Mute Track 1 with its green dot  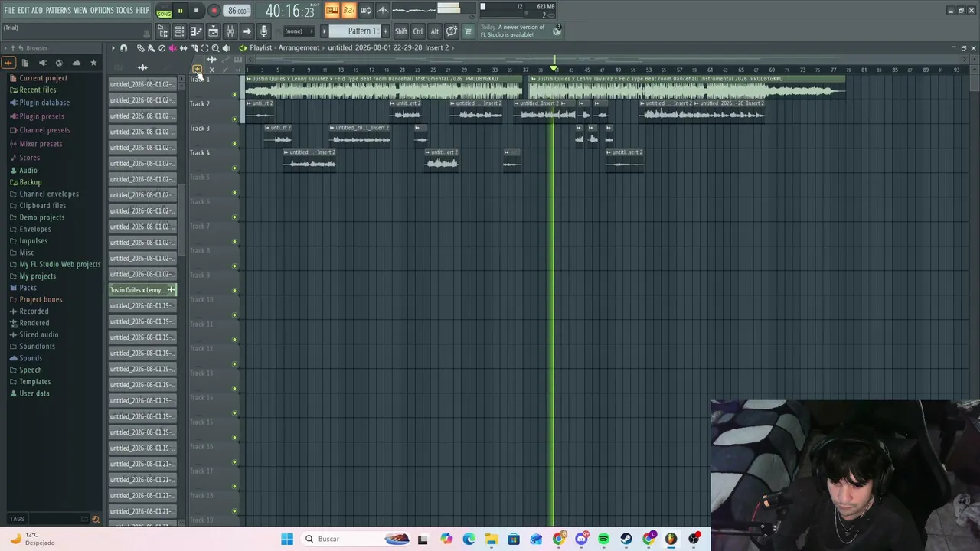click(x=235, y=95)
